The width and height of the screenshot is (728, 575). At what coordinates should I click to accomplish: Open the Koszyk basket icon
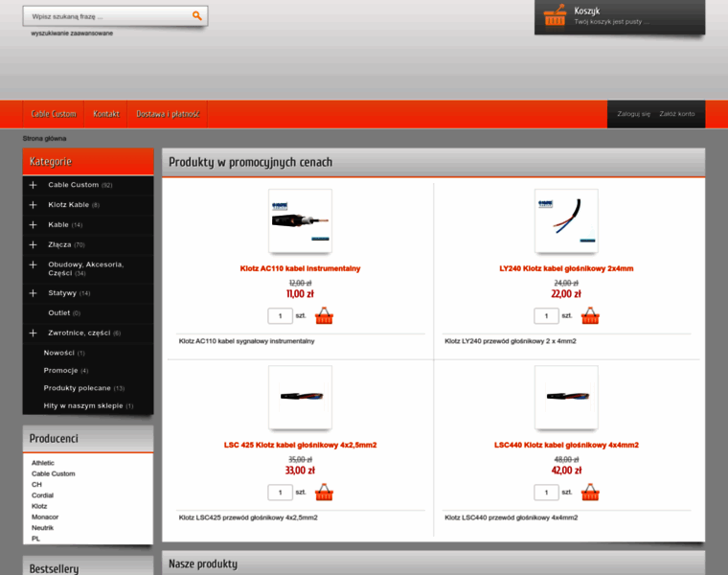coord(555,15)
